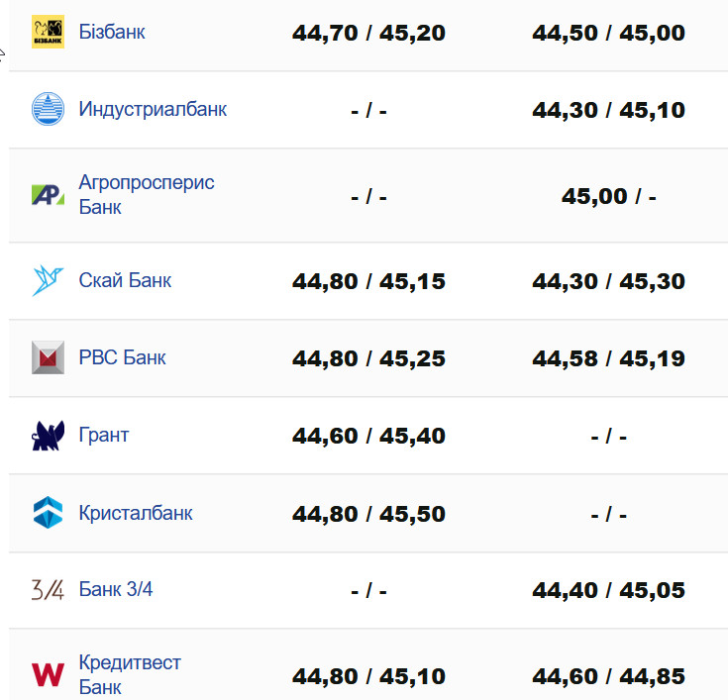Click the Кредитвест Банк red W logo
The height and width of the screenshot is (700, 728).
pyautogui.click(x=48, y=675)
